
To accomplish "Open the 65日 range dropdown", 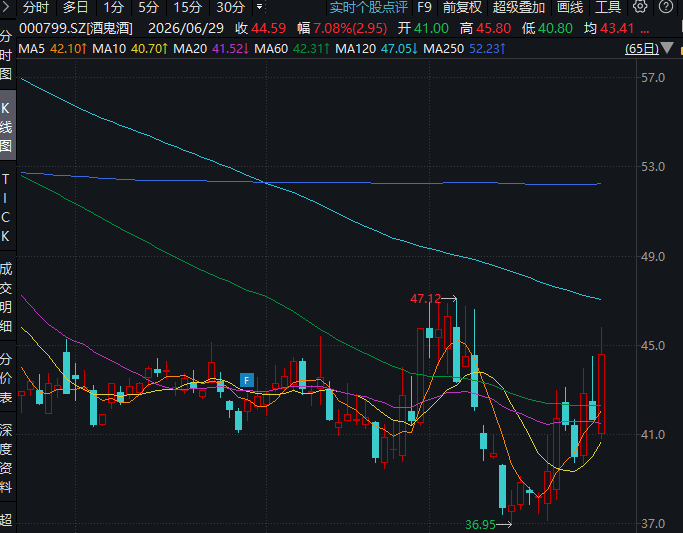I will point(649,48).
